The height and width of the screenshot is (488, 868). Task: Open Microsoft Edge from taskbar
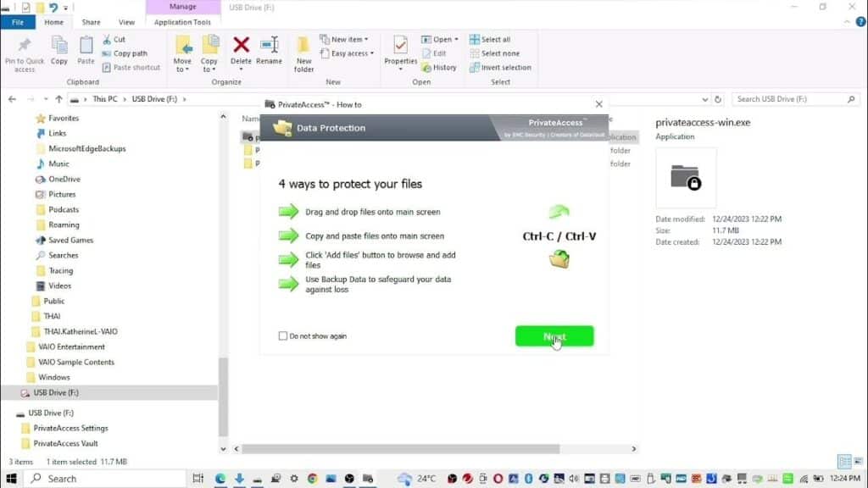click(x=220, y=479)
